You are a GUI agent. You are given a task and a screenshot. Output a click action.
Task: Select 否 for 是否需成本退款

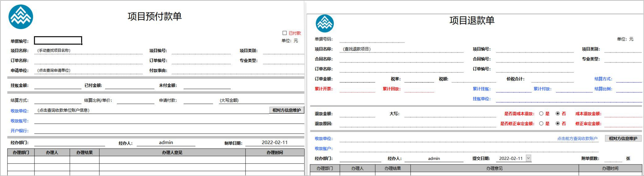tap(557, 114)
